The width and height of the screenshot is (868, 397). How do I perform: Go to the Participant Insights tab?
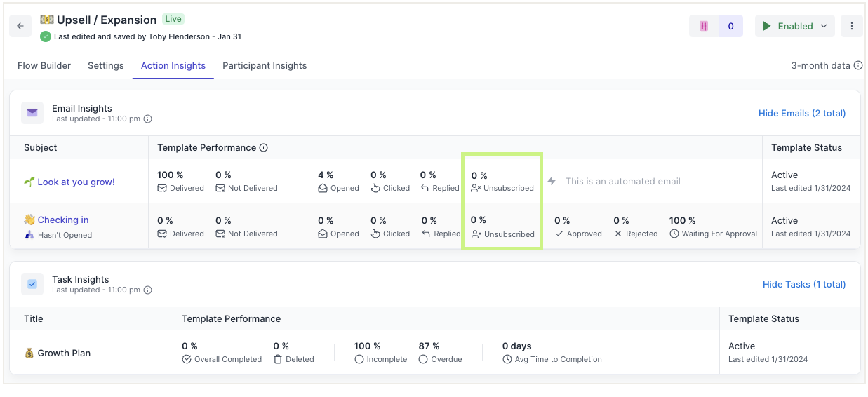click(x=265, y=65)
